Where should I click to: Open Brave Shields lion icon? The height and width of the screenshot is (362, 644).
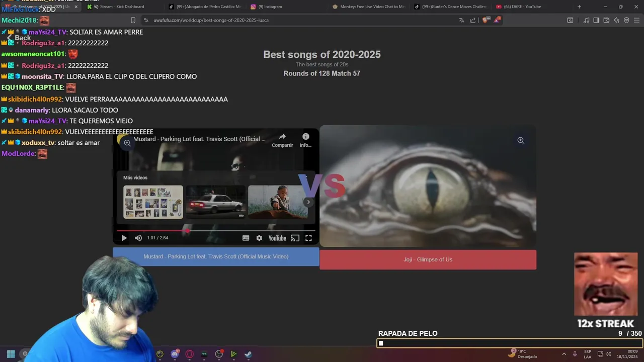(485, 20)
